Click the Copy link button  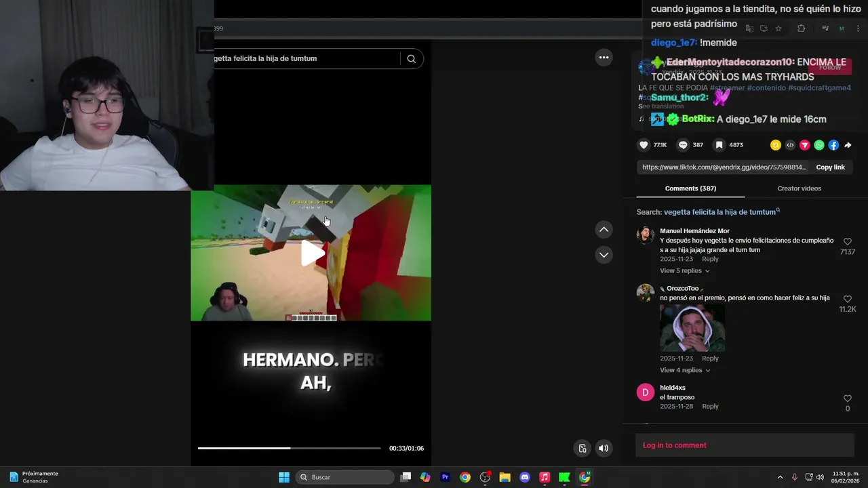pos(830,167)
